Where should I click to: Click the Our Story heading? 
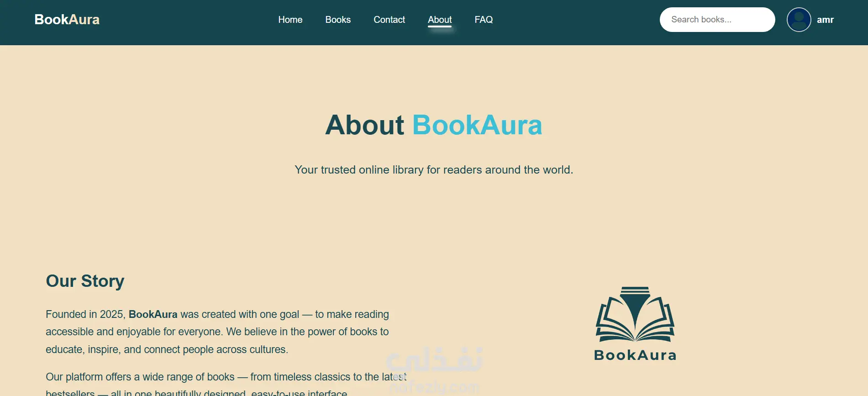point(85,281)
